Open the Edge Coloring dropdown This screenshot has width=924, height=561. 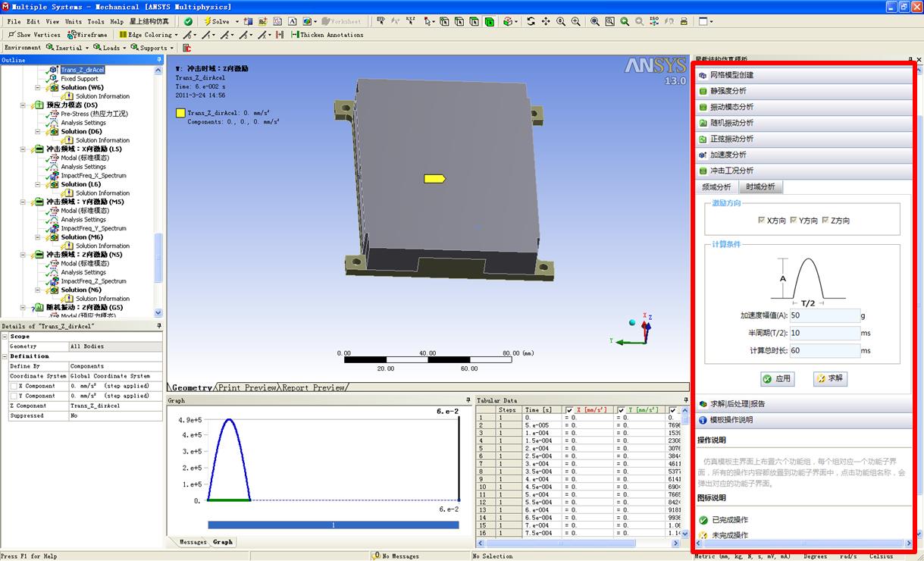pyautogui.click(x=149, y=35)
